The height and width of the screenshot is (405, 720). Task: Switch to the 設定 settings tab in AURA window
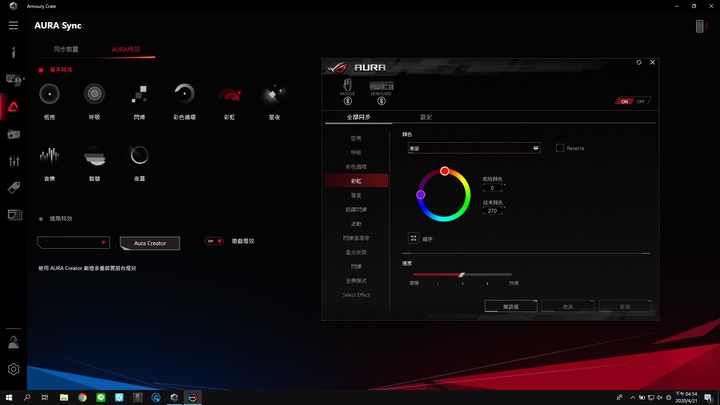pos(426,117)
